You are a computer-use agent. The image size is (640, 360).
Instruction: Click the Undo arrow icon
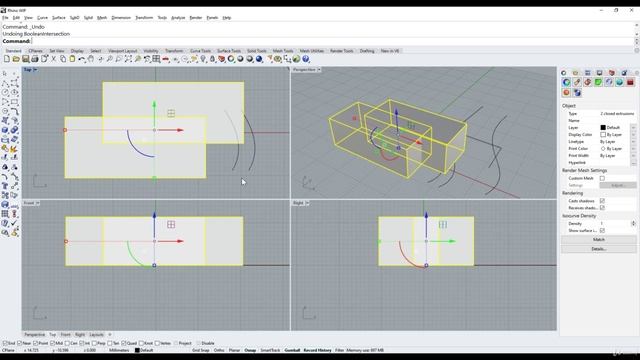(82, 59)
